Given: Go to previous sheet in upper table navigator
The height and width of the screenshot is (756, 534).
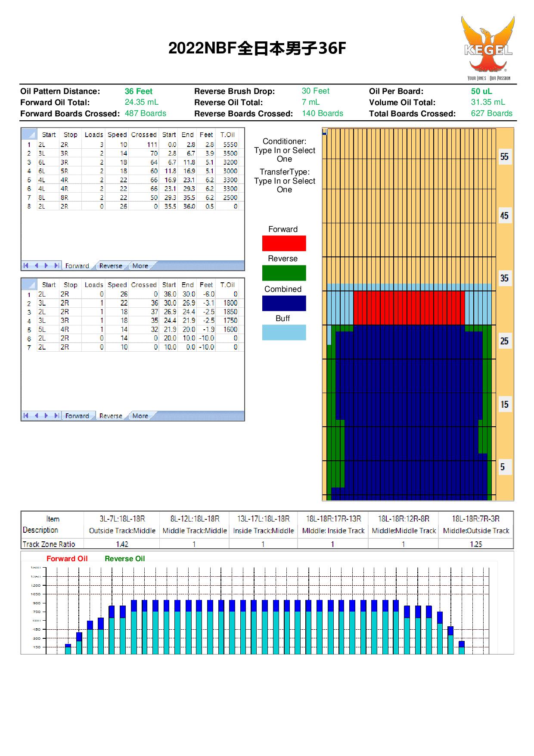Looking at the screenshot, I should (36, 266).
